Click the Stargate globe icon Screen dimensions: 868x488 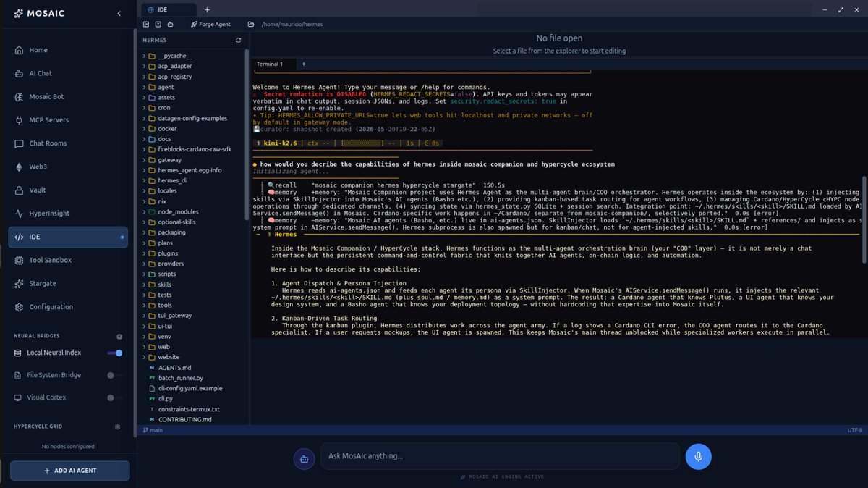tap(20, 283)
